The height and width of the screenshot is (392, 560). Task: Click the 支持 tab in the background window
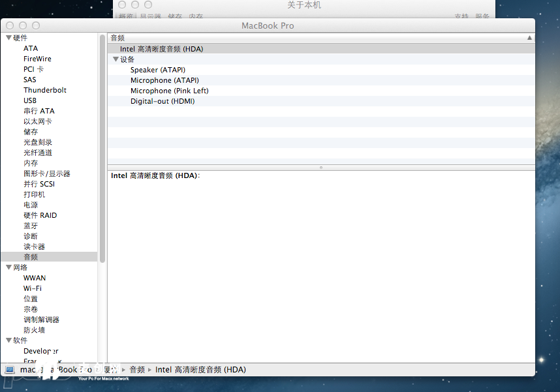coord(461,16)
